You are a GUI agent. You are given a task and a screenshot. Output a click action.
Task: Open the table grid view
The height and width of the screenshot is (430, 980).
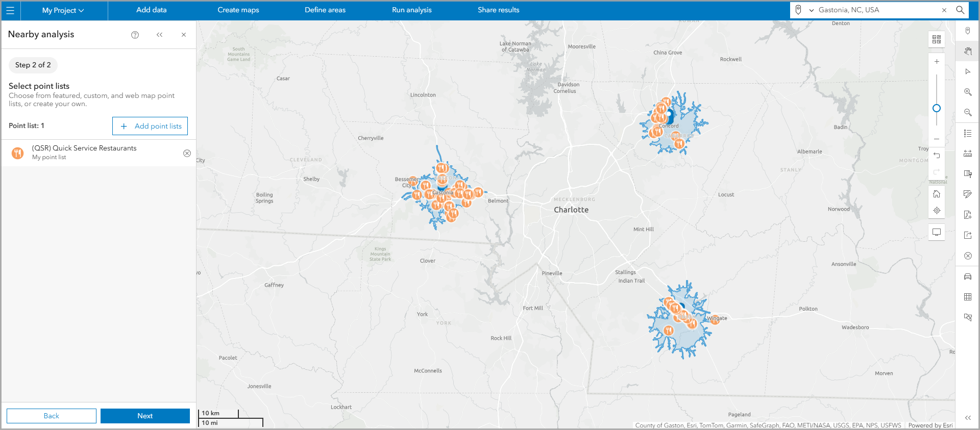tap(968, 297)
